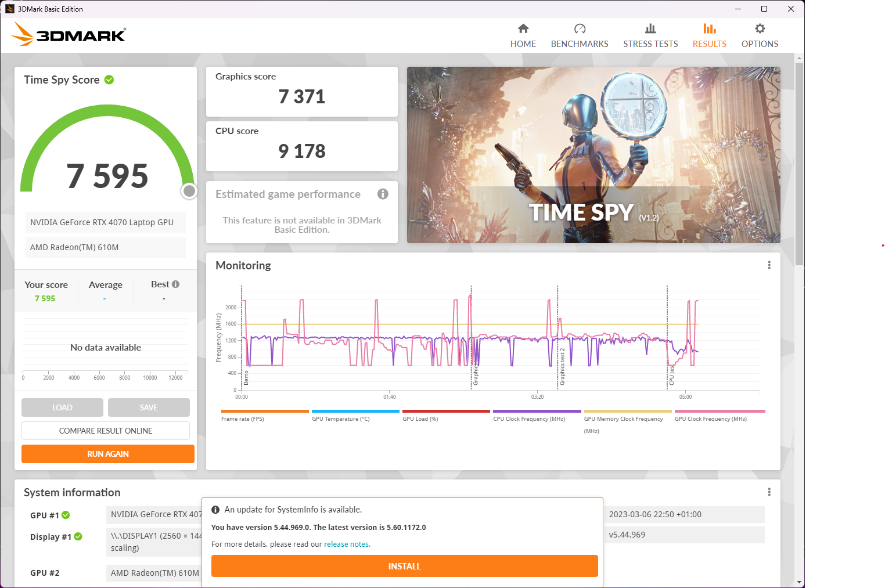Image resolution: width=885 pixels, height=588 pixels.
Task: Open Monitoring panel three-dot menu
Action: [769, 265]
